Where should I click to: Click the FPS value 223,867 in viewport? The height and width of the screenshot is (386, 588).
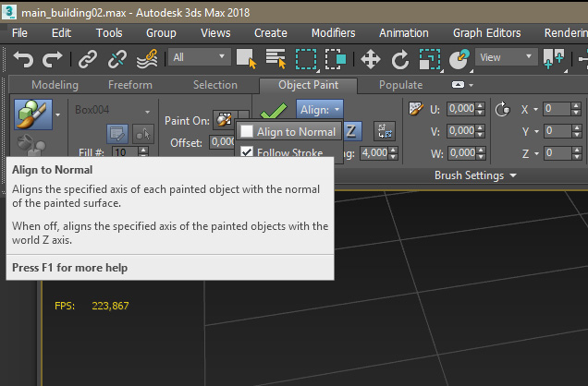click(x=110, y=306)
